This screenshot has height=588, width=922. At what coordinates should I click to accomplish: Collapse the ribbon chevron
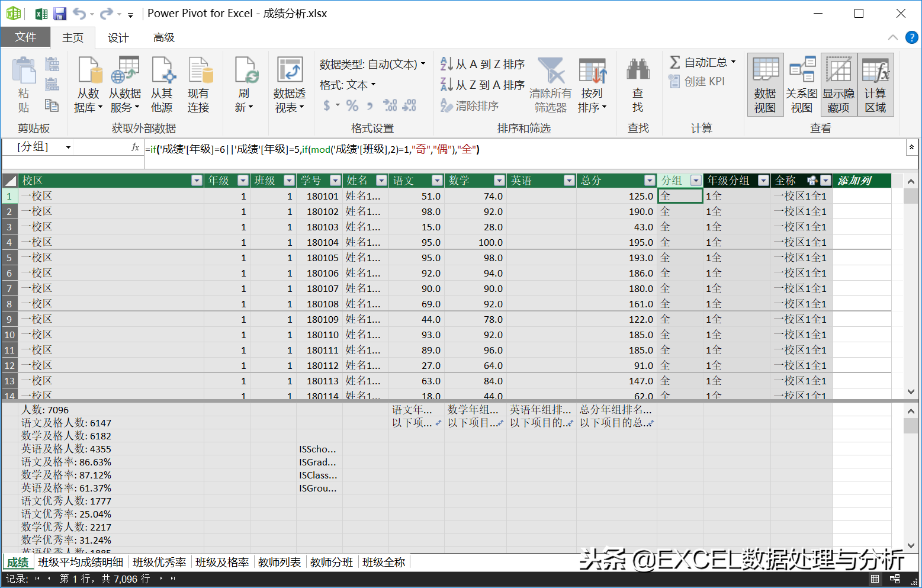893,37
